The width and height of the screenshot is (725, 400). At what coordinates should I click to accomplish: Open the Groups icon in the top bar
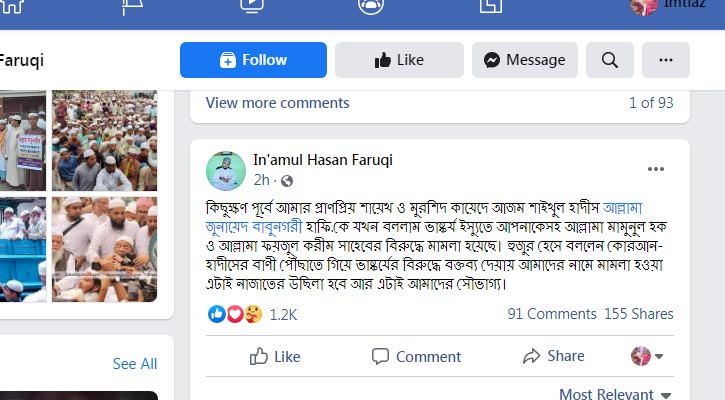(x=370, y=6)
